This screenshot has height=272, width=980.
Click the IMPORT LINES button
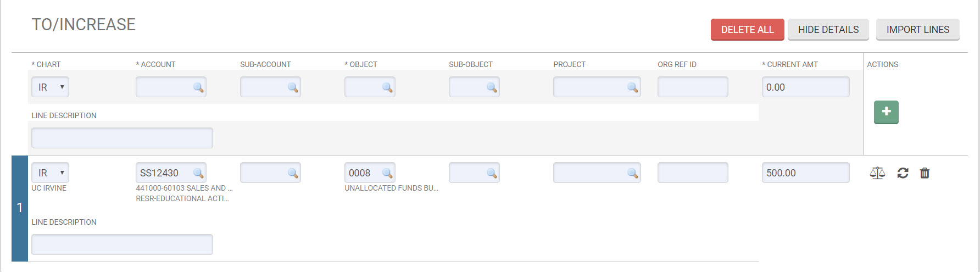click(x=918, y=30)
